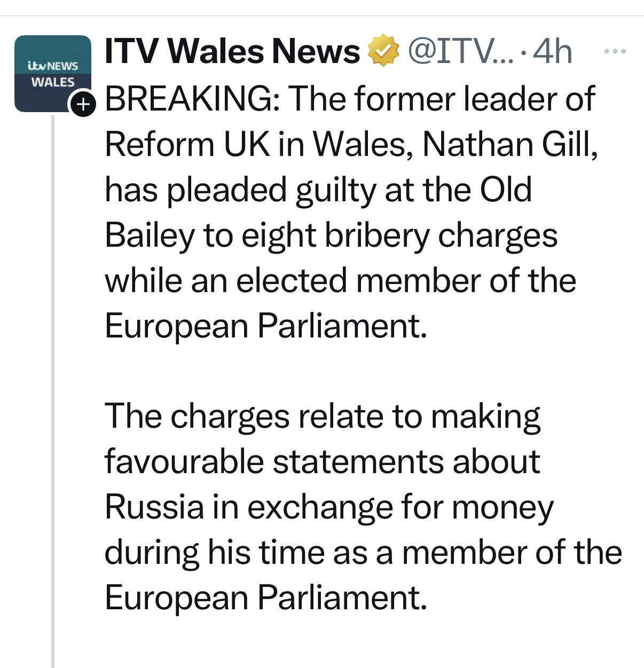
Task: Click the ITV Wales News account name
Action: pos(232,52)
